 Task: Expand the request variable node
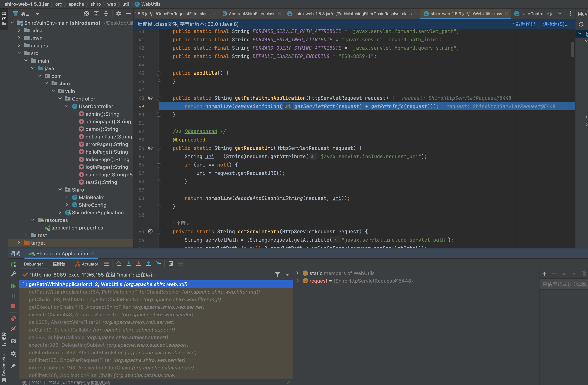coord(297,281)
